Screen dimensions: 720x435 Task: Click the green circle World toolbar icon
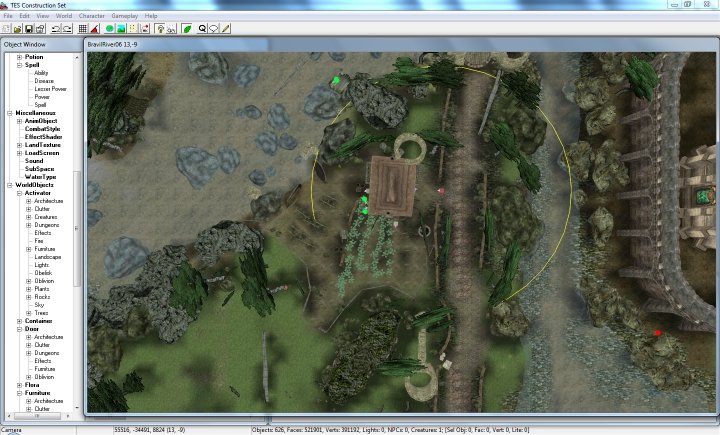point(110,28)
